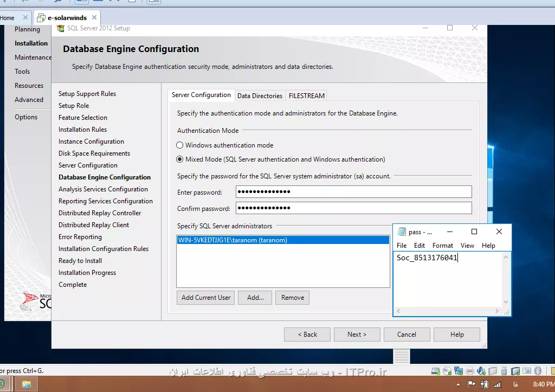
Task: Close the e-solarwinds tab with its X
Action: (x=94, y=17)
